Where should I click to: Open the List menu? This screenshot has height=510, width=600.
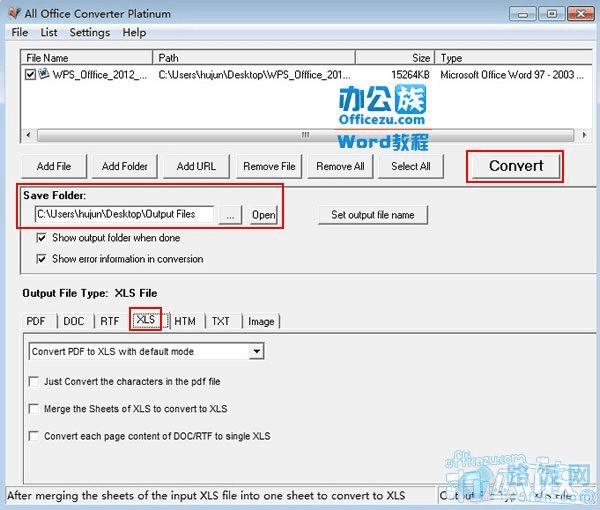pos(49,33)
